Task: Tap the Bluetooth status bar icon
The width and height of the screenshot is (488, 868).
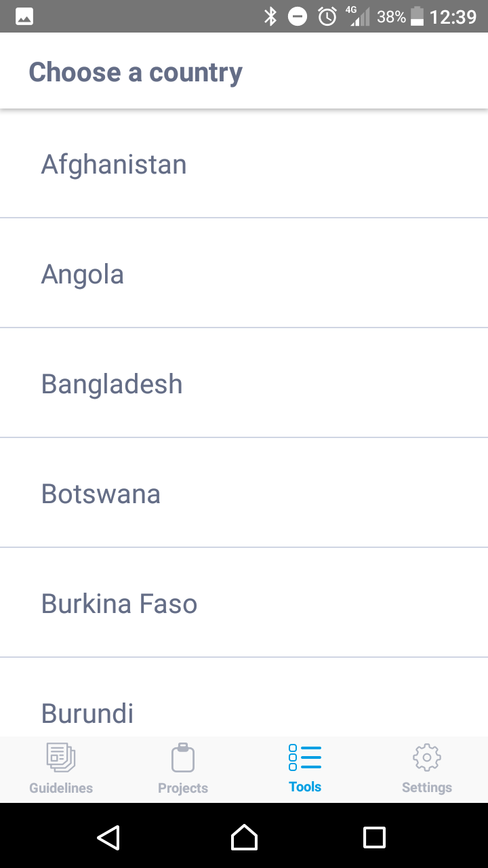Action: (270, 16)
